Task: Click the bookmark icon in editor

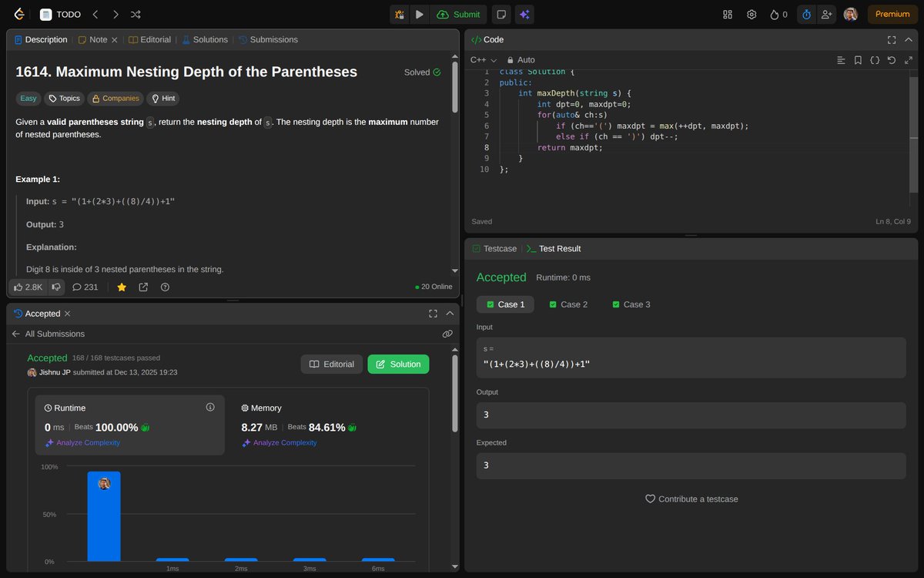Action: point(858,59)
